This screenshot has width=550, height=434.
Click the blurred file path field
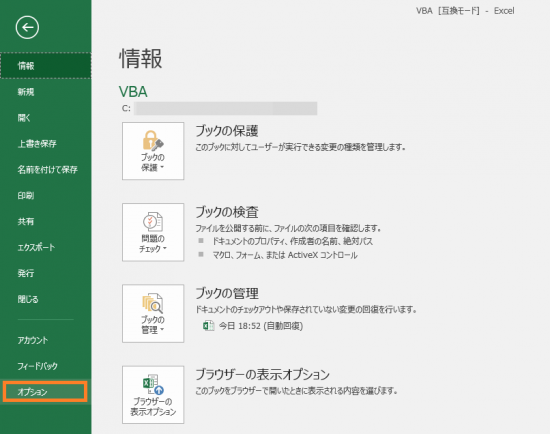tap(226, 108)
